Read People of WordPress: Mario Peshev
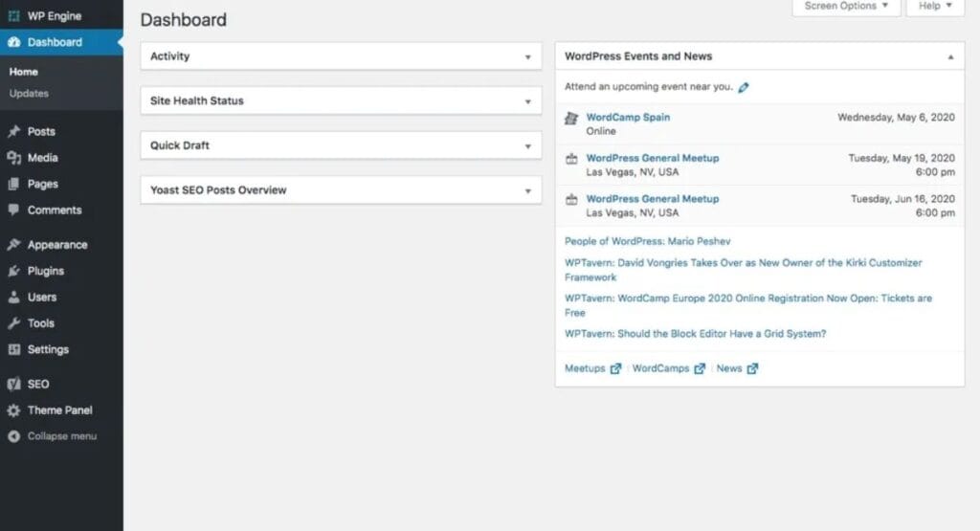The width and height of the screenshot is (980, 531). coord(648,241)
